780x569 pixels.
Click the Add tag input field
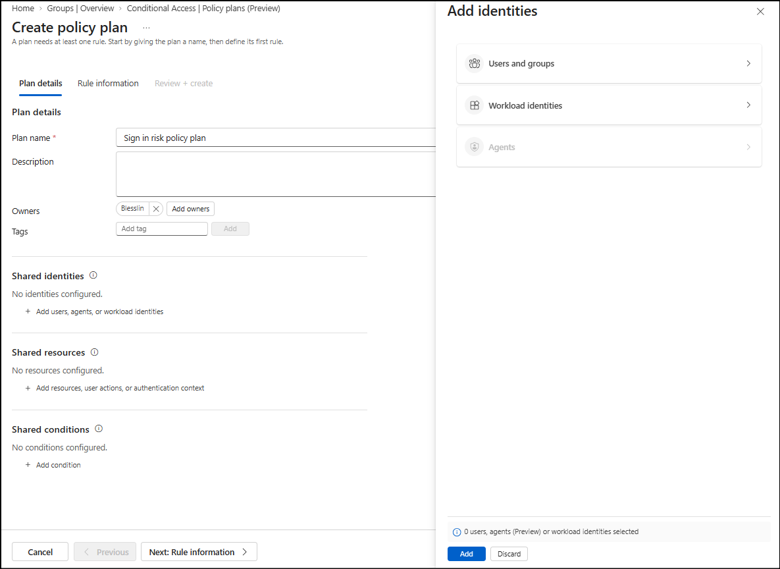click(162, 229)
